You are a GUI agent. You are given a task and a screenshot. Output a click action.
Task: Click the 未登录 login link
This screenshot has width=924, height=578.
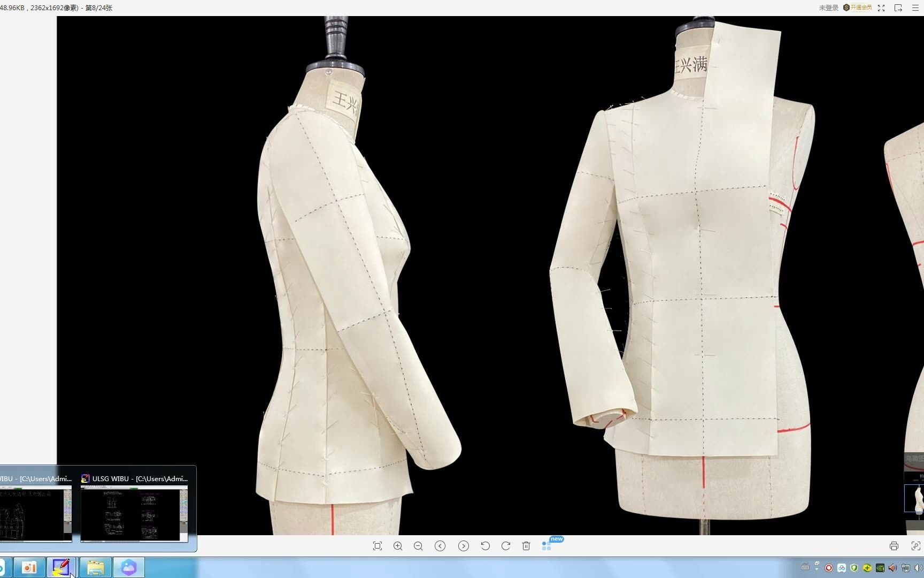pos(829,7)
